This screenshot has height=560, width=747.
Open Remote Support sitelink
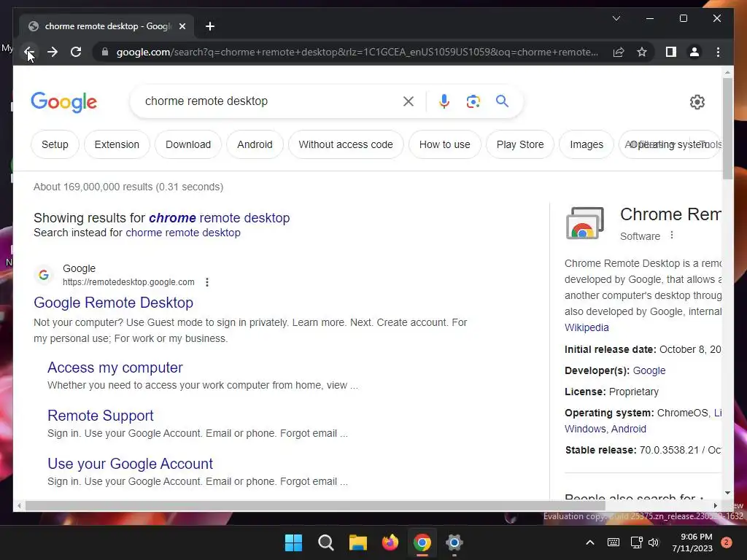[x=101, y=415]
